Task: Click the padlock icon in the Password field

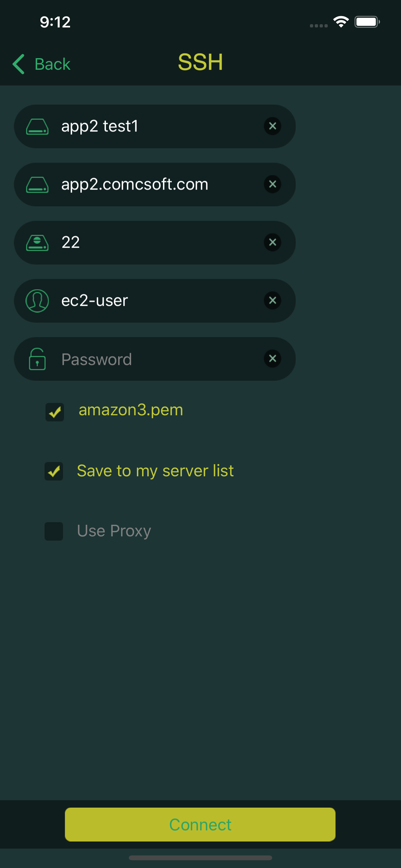Action: (37, 359)
